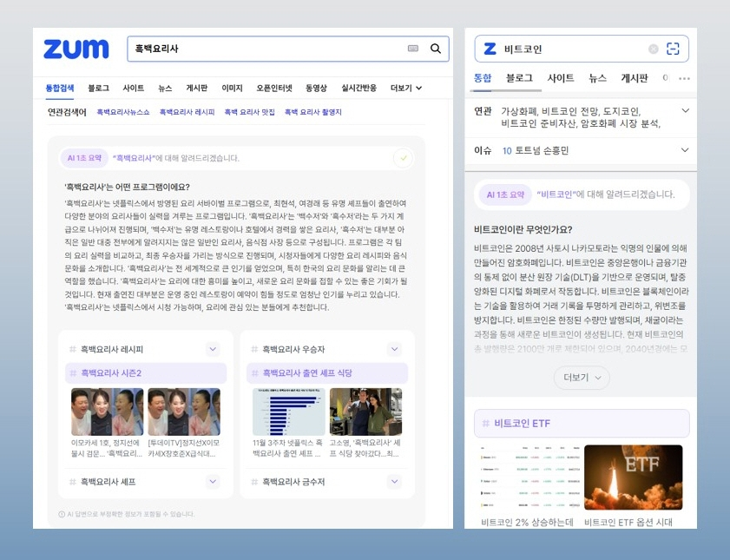
Task: Open the ellipsis icon after the mobile tabs
Action: click(x=684, y=79)
